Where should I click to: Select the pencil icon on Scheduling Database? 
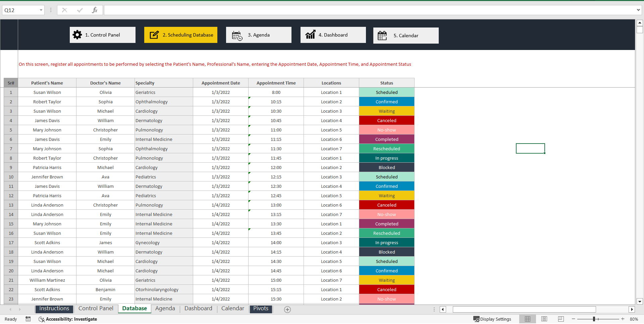click(x=154, y=35)
